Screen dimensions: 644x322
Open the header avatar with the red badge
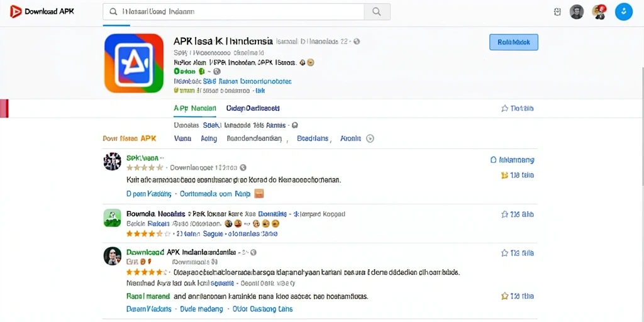[599, 12]
